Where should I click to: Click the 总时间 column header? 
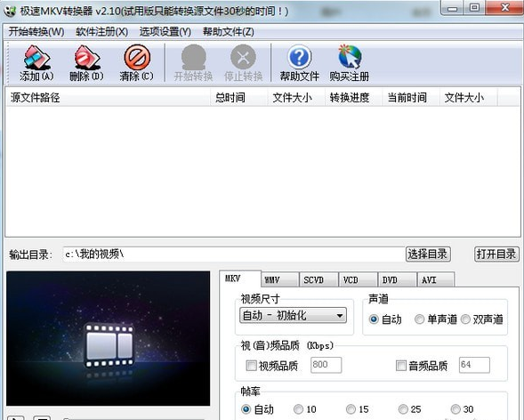pyautogui.click(x=239, y=98)
